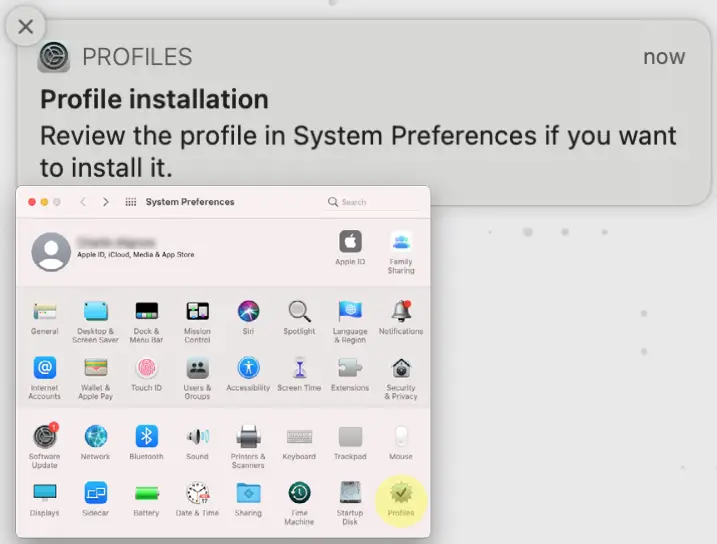Open the highlighted Profiles pane
Image resolution: width=717 pixels, height=544 pixels.
point(401,499)
